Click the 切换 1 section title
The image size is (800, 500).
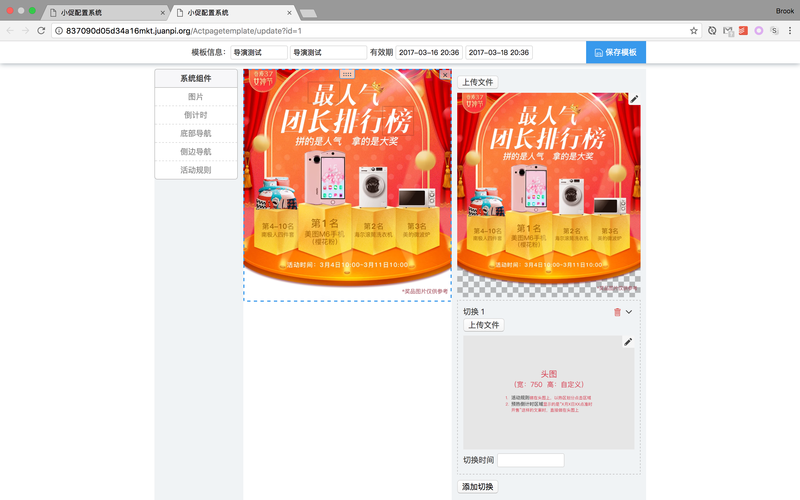(474, 312)
